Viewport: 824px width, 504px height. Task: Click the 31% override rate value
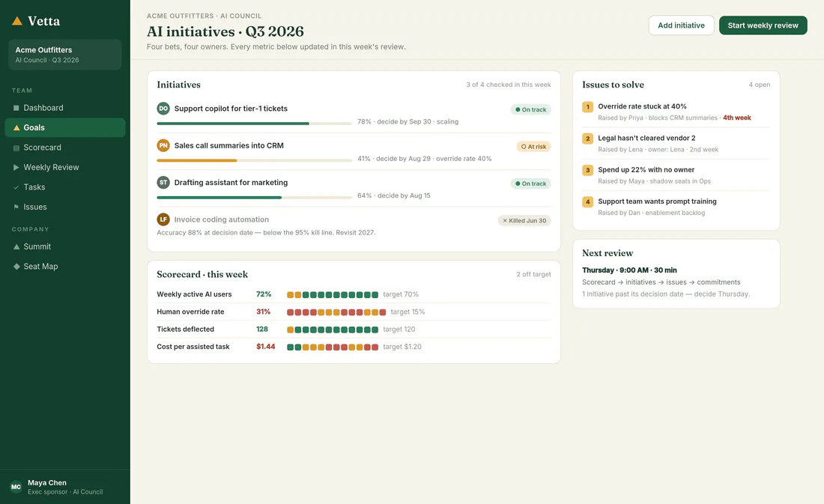tap(263, 312)
